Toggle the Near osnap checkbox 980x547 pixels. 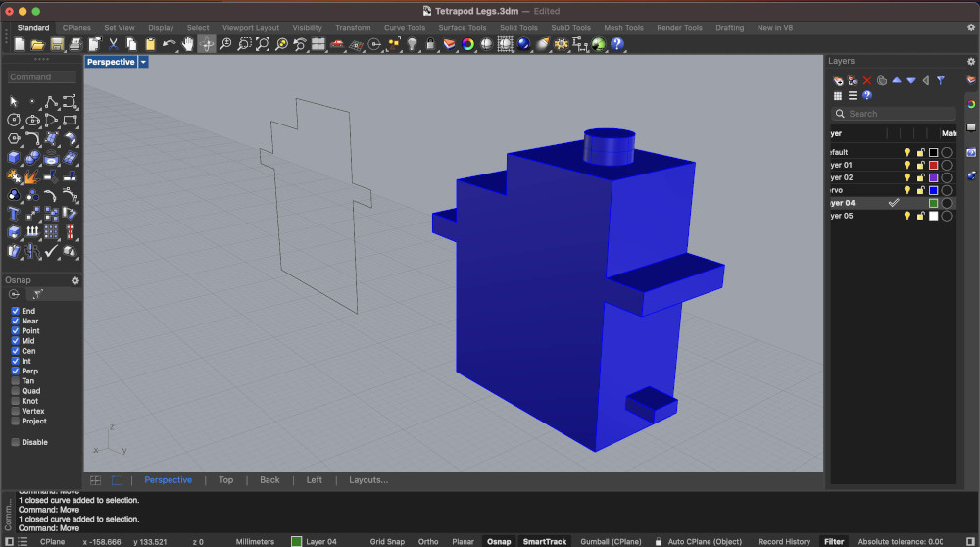[x=15, y=321]
